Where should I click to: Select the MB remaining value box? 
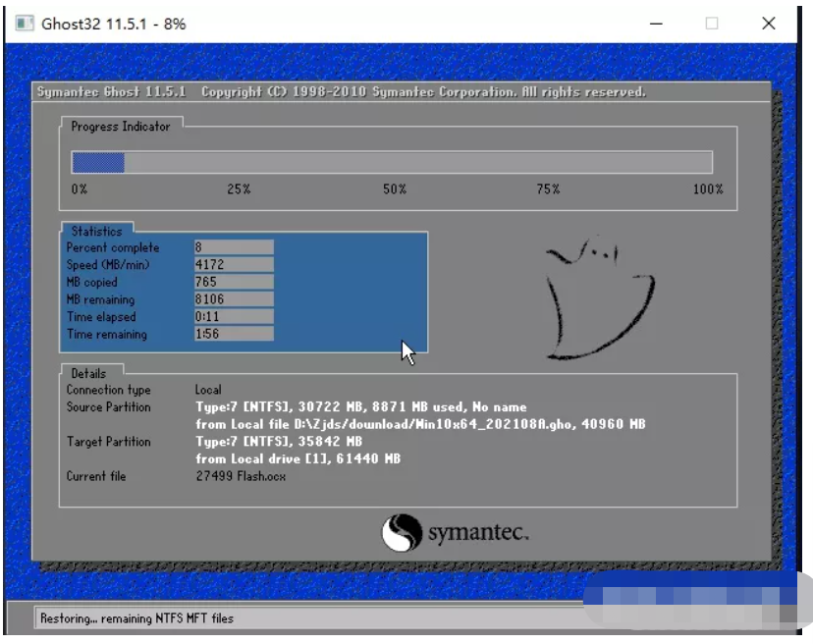point(234,299)
